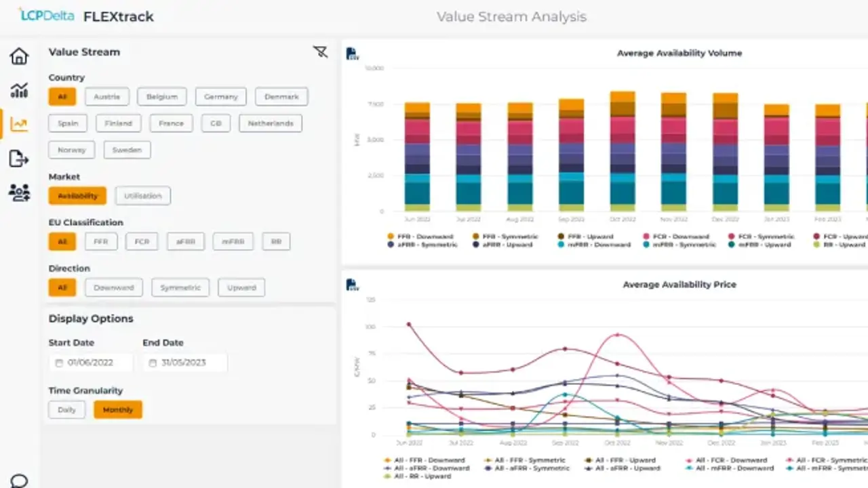Set direction to Downward
868x488 pixels.
pyautogui.click(x=114, y=287)
